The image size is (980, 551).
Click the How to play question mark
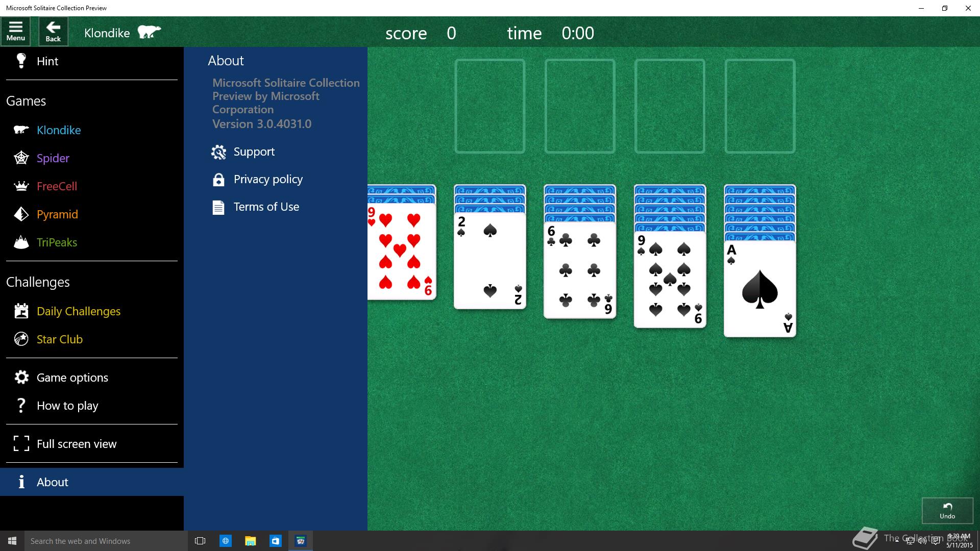coord(21,405)
